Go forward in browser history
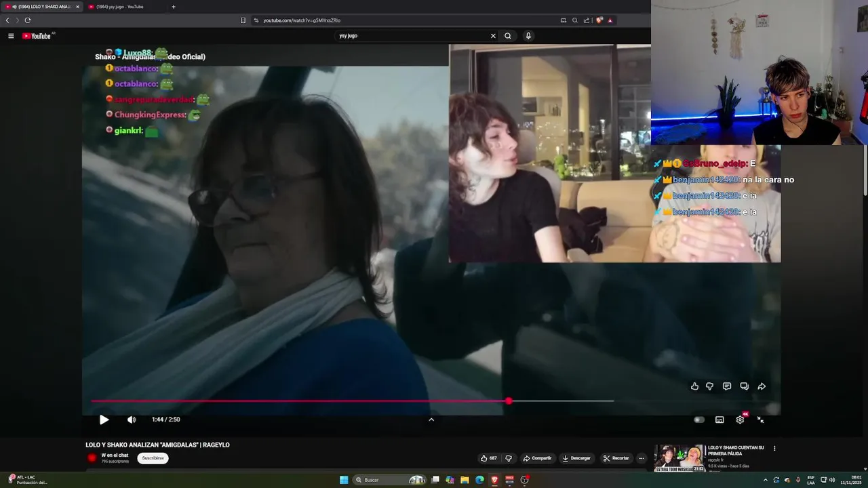868x488 pixels. (18, 20)
